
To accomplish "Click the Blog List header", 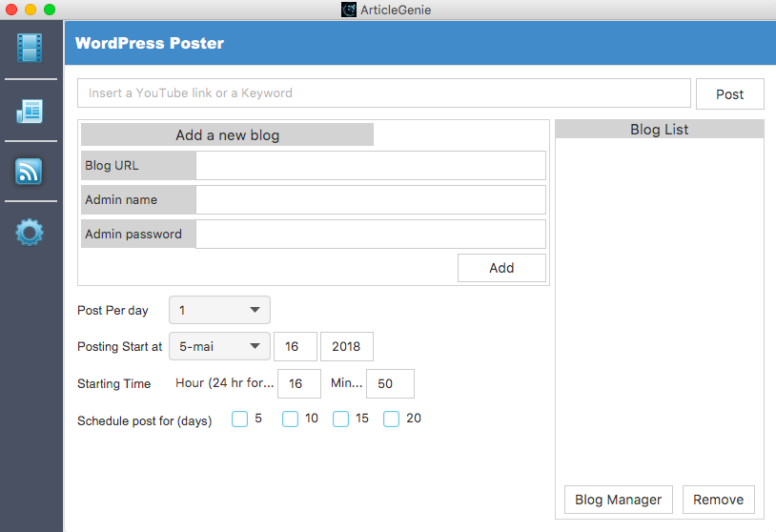I will pyautogui.click(x=660, y=129).
